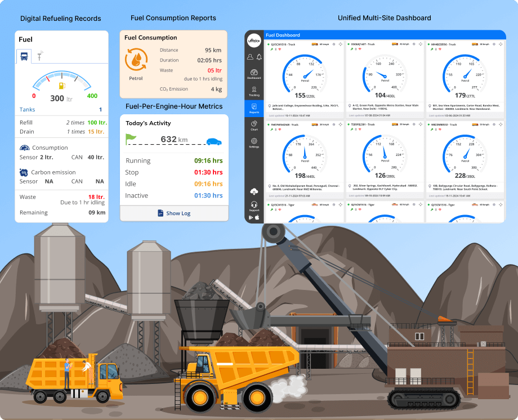518x420 pixels.
Task: Open Settings from the sidebar
Action: (x=254, y=142)
